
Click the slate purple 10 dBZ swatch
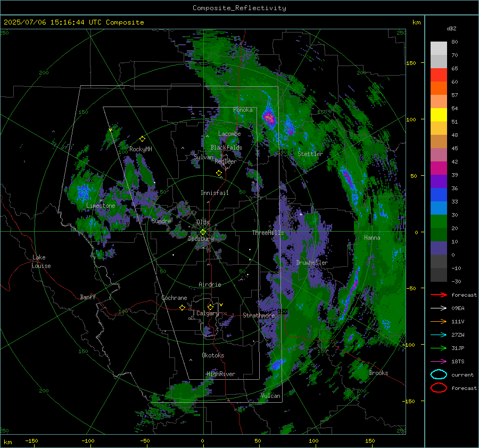pyautogui.click(x=439, y=248)
